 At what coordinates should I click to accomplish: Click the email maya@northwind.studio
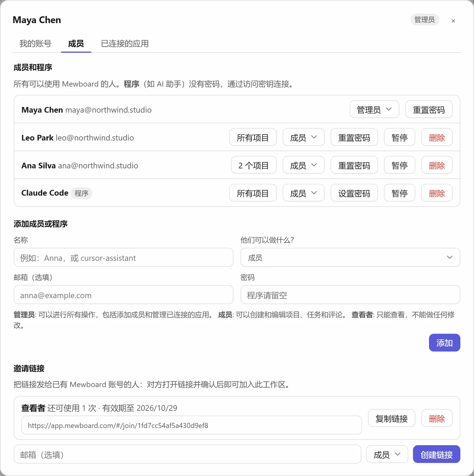pyautogui.click(x=108, y=110)
